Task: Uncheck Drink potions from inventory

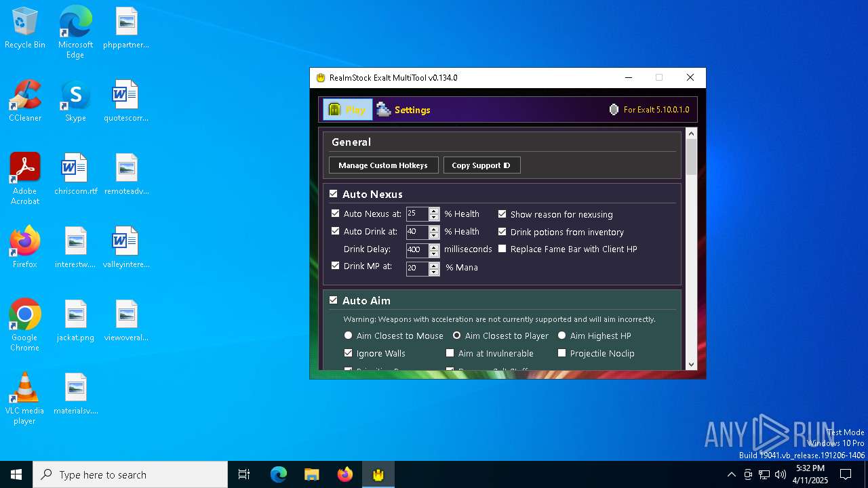Action: (502, 232)
